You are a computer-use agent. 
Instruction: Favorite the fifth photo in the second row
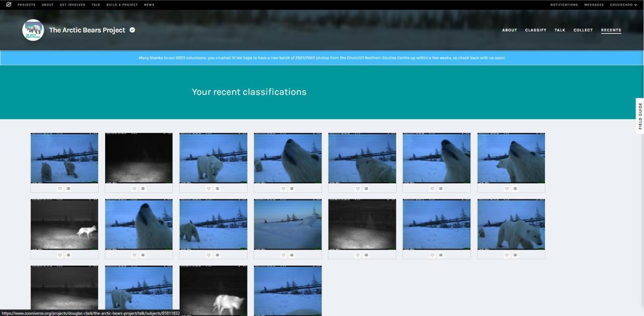(358, 255)
